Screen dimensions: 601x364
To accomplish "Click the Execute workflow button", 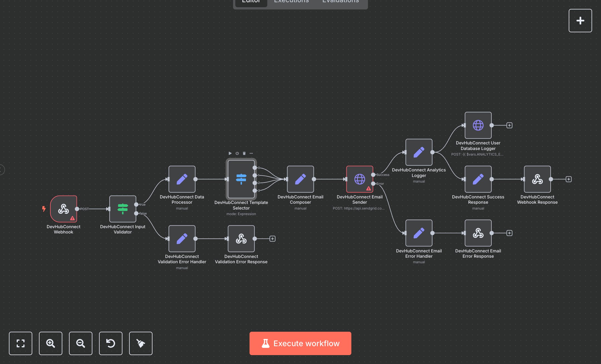I will pos(300,343).
